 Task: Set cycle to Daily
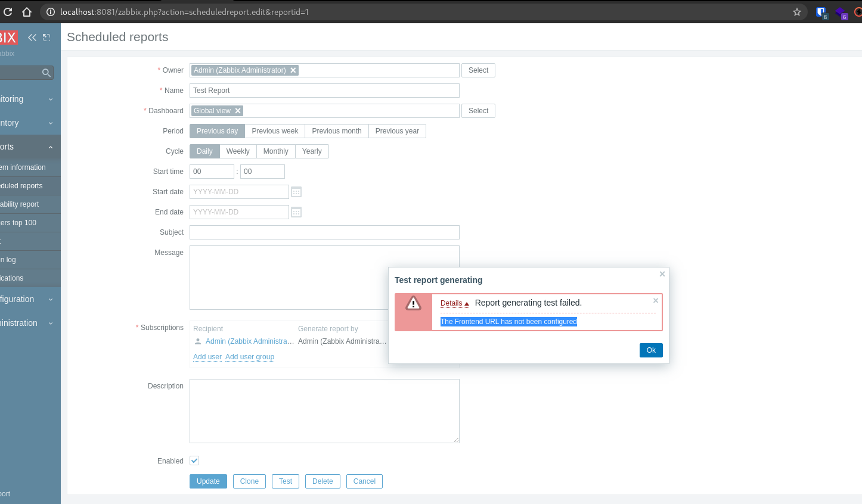click(x=204, y=151)
